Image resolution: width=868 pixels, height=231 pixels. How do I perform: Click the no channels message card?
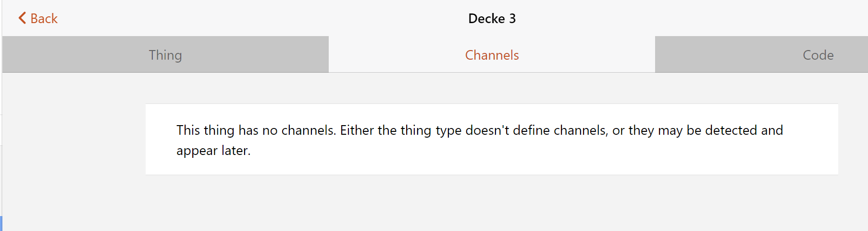click(492, 164)
